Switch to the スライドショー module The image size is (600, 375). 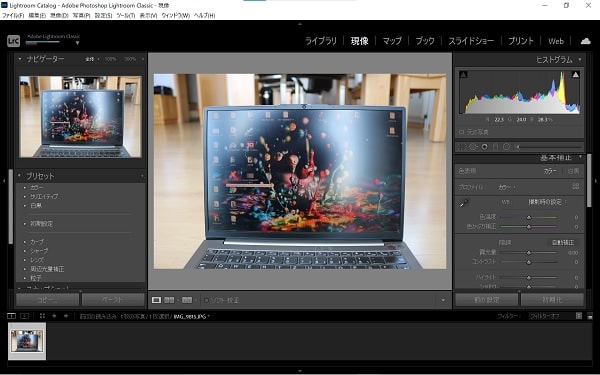pos(471,41)
